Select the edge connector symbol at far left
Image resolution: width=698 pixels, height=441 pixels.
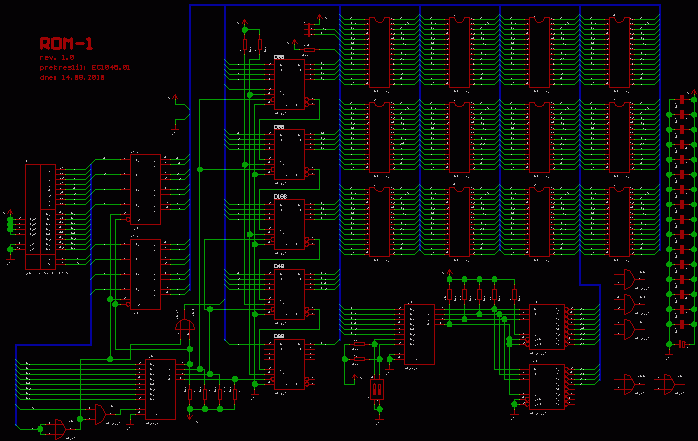(41, 217)
